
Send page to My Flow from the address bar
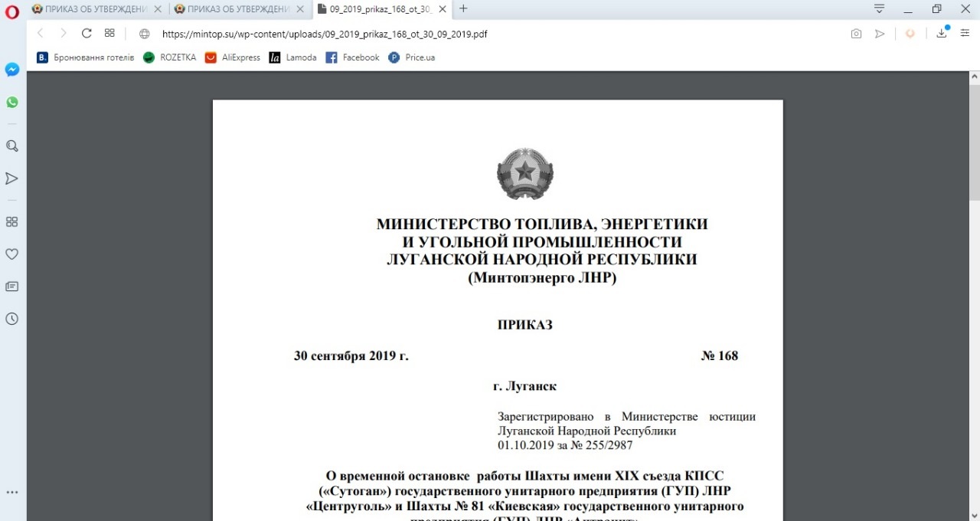coord(880,34)
